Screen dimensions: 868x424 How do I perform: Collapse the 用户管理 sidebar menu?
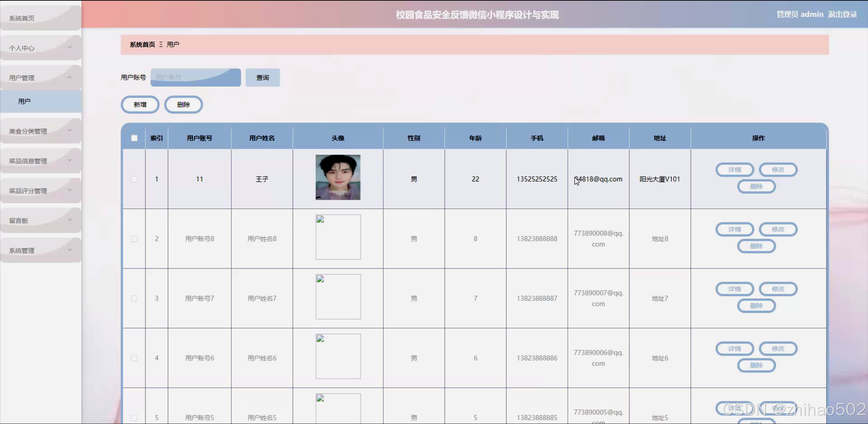(x=70, y=77)
